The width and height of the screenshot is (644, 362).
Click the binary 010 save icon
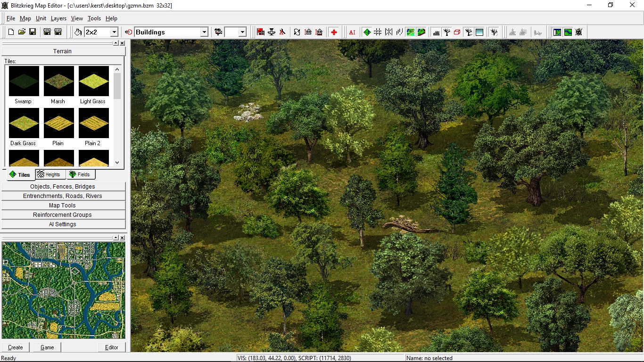(58, 32)
